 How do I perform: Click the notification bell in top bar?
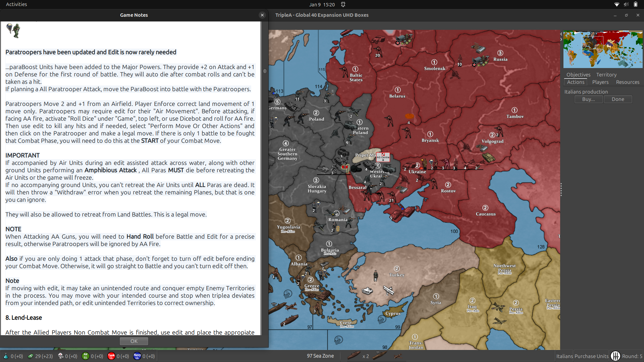pyautogui.click(x=343, y=4)
